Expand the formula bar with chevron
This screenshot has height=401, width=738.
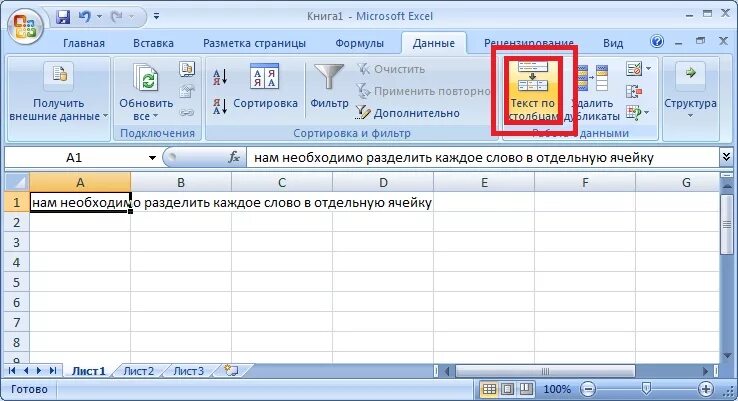click(726, 157)
